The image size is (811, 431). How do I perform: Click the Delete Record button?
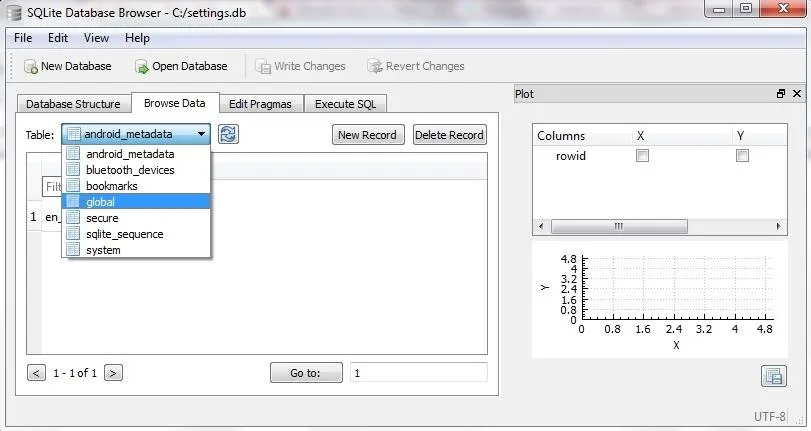coord(449,135)
